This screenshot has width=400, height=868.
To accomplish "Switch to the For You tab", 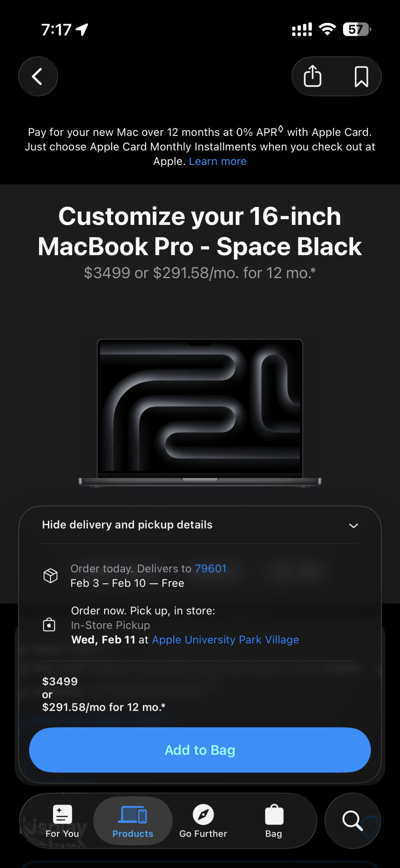I will (x=62, y=821).
